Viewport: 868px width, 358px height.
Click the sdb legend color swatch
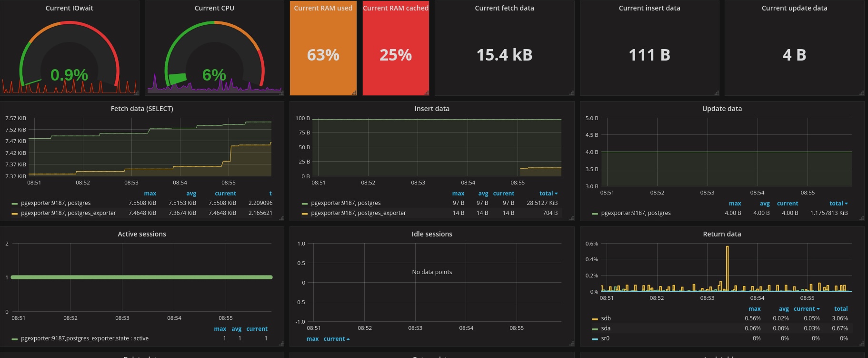coord(595,319)
